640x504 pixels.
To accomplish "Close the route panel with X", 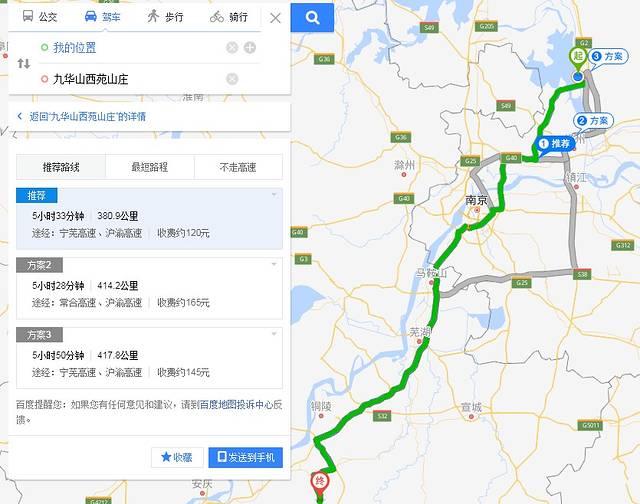I will coord(276,18).
